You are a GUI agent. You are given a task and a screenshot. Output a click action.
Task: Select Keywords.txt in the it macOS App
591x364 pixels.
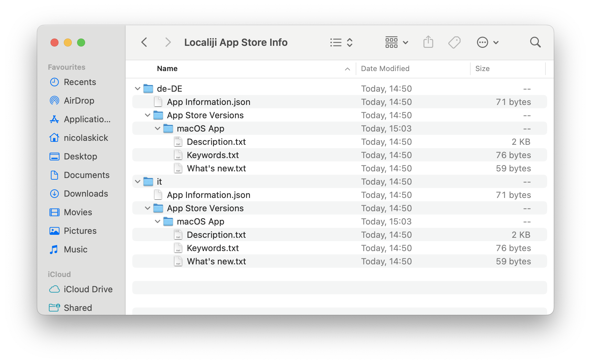click(340, 248)
